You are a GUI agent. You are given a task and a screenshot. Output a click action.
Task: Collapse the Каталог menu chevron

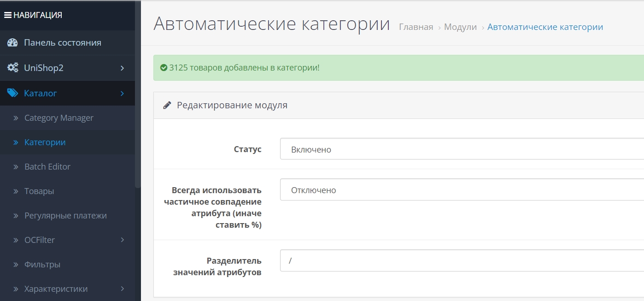(122, 93)
